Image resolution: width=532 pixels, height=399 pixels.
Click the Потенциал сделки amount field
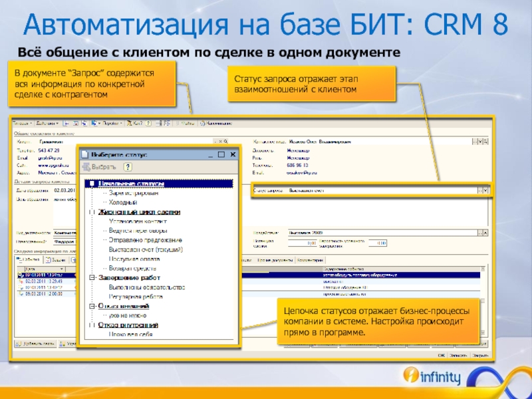(x=303, y=243)
